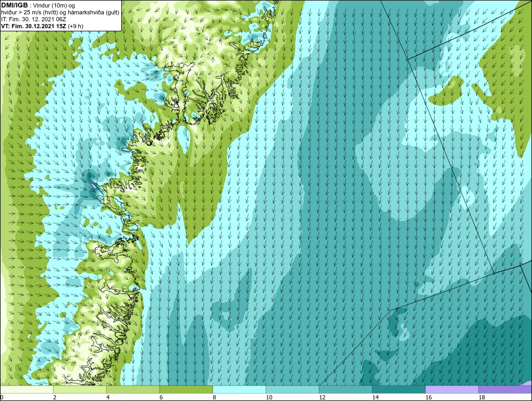Click the 10–12 m/s legend color band
The image size is (532, 401).
pyautogui.click(x=293, y=389)
